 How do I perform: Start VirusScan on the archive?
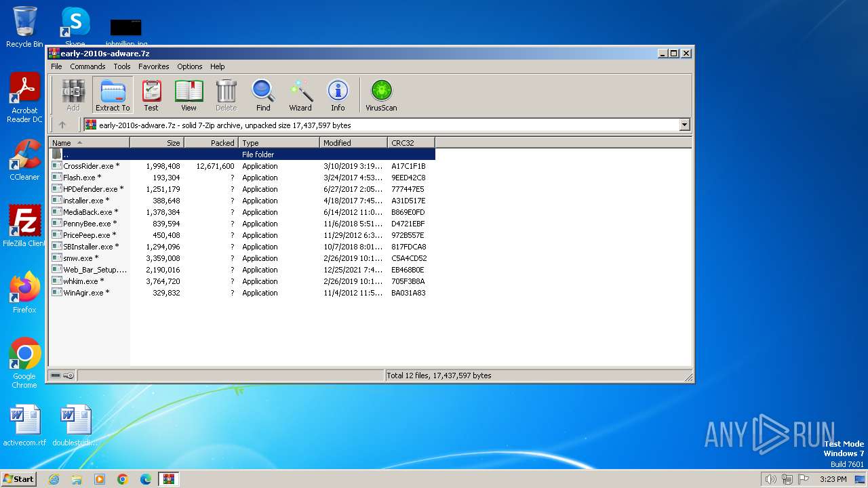tap(381, 95)
